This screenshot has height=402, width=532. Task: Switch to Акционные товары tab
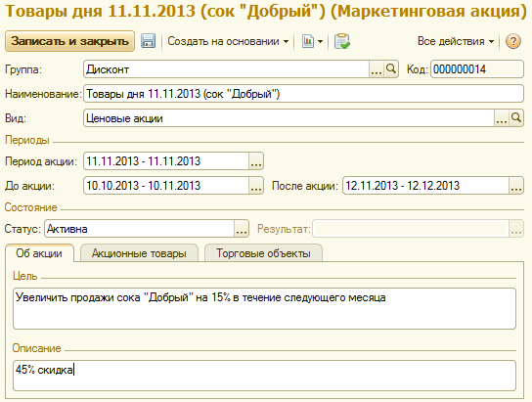click(139, 253)
